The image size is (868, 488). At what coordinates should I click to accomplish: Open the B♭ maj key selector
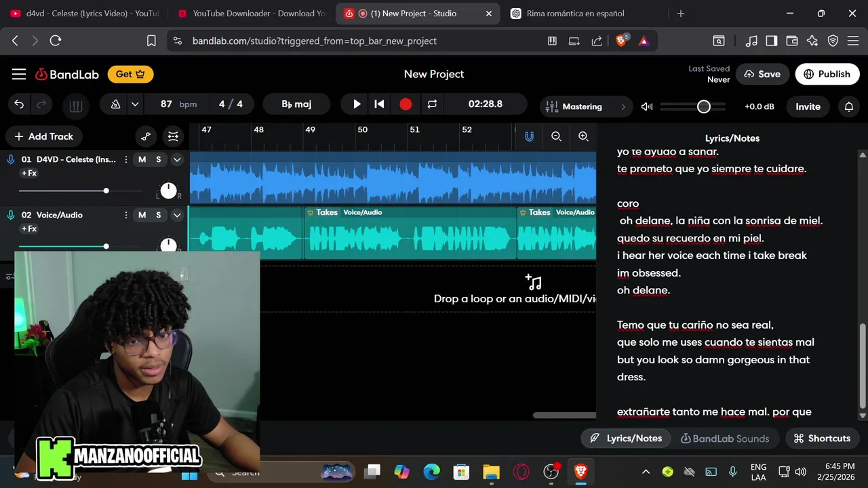coord(296,104)
